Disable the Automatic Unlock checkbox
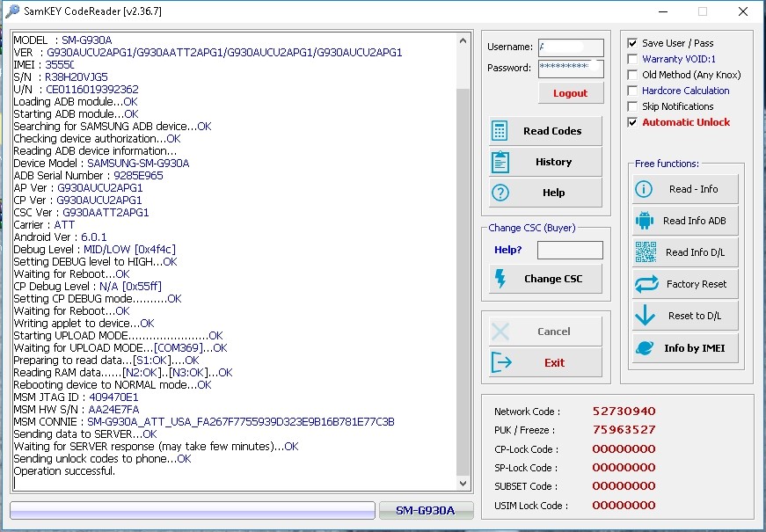Viewport: 766px width, 532px height. (632, 122)
